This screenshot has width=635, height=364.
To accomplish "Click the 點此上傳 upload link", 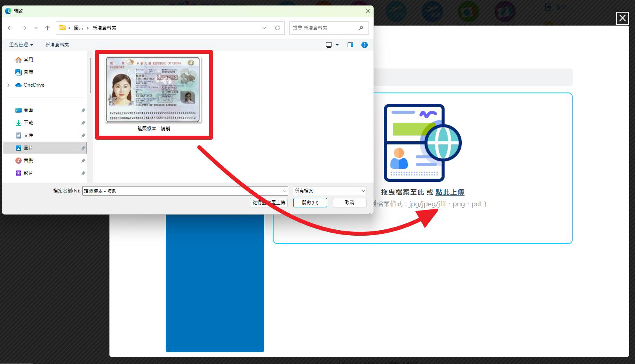I will (450, 192).
